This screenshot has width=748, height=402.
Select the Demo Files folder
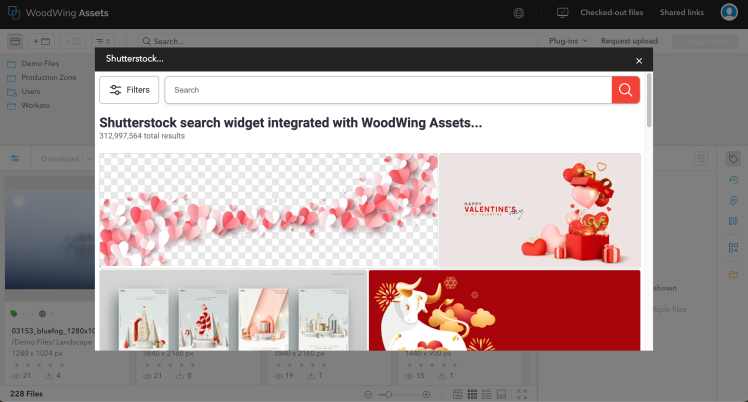point(40,63)
